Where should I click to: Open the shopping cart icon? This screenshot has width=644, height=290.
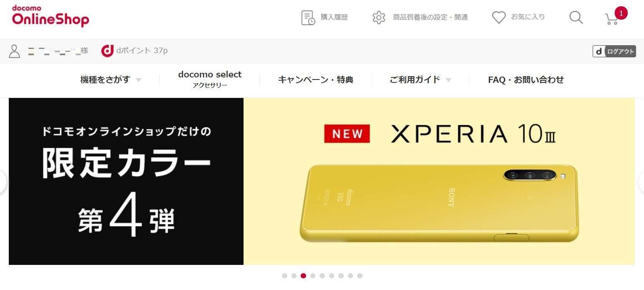(x=612, y=18)
